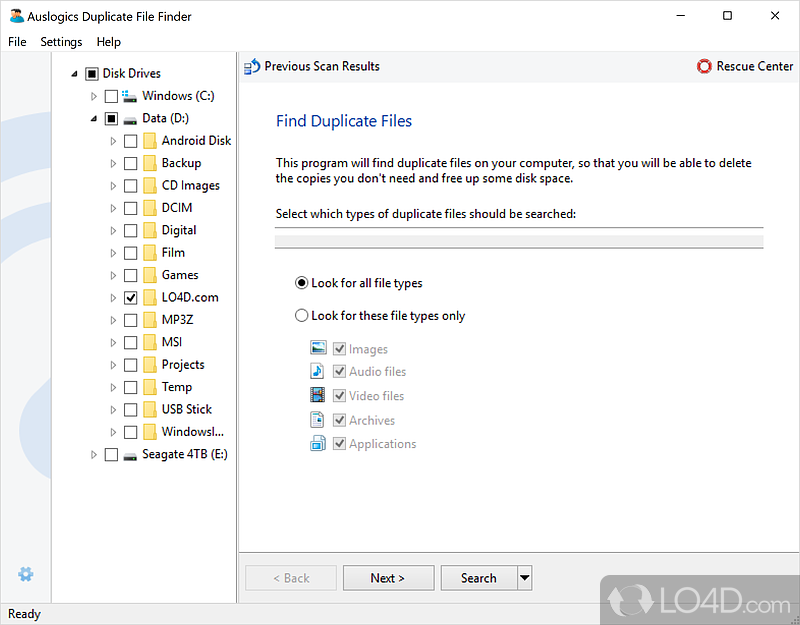This screenshot has height=625, width=800.
Task: Collapse the Data (D:) drive node
Action: (94, 119)
